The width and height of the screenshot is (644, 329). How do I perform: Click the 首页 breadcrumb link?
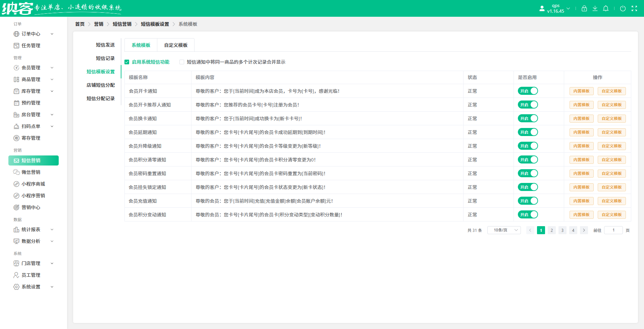pos(80,24)
